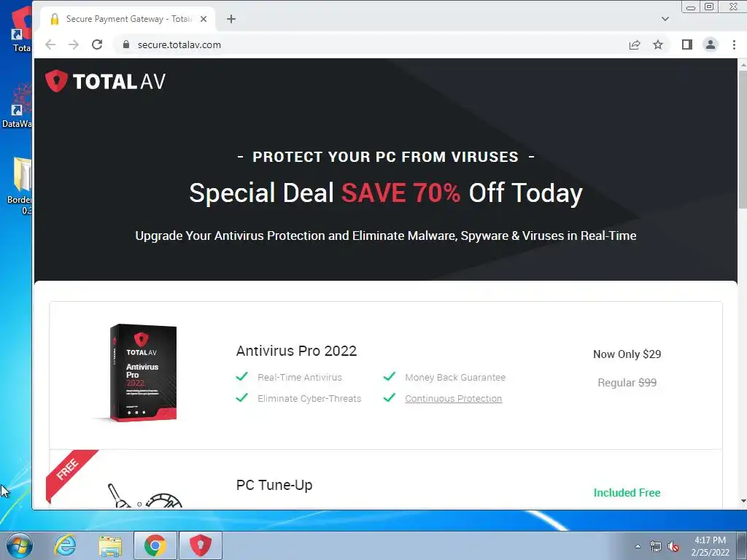Show hidden system tray icons
The width and height of the screenshot is (747, 560).
[638, 546]
